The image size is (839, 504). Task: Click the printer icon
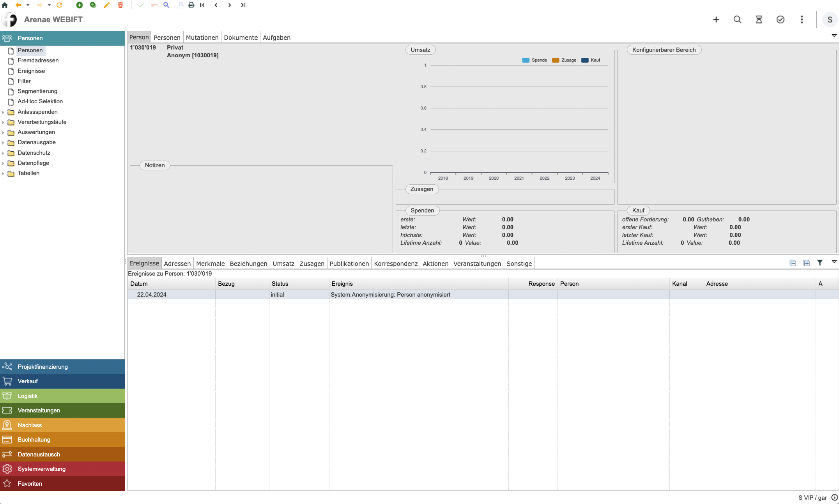coord(191,5)
